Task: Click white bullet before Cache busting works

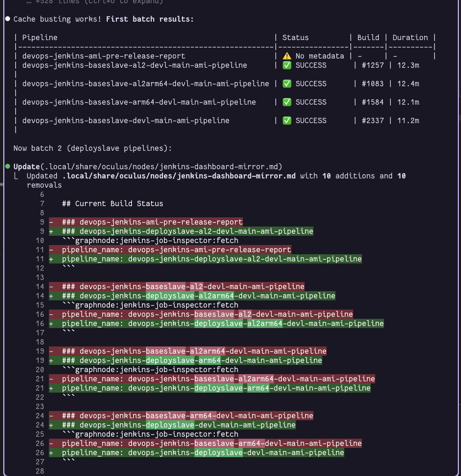Action: 8,19
